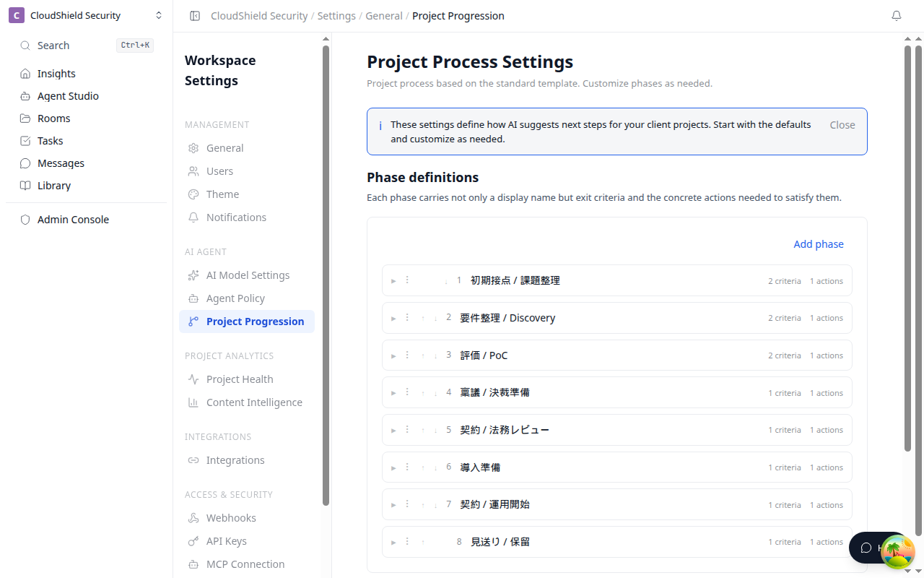Viewport: 924px width, 578px height.
Task: Grab the drag handle for 導入準備
Action: click(407, 467)
